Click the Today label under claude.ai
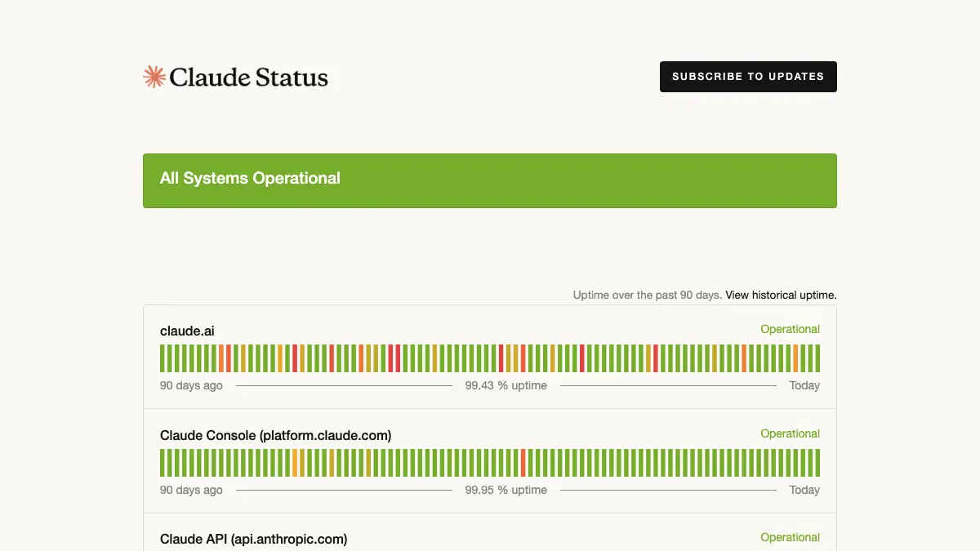Viewport: 980px width, 551px height. click(x=804, y=385)
